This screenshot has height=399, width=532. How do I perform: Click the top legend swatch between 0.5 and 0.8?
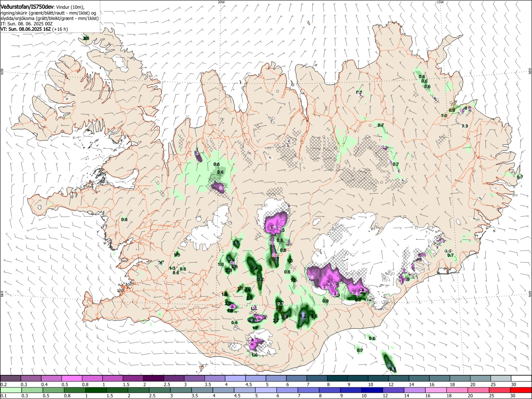[71, 379]
